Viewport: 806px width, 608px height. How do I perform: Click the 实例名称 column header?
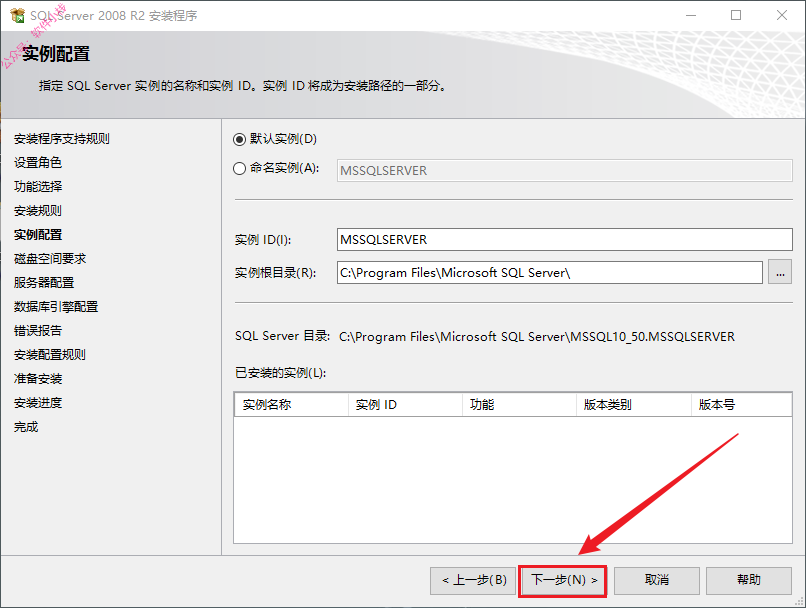coord(291,405)
